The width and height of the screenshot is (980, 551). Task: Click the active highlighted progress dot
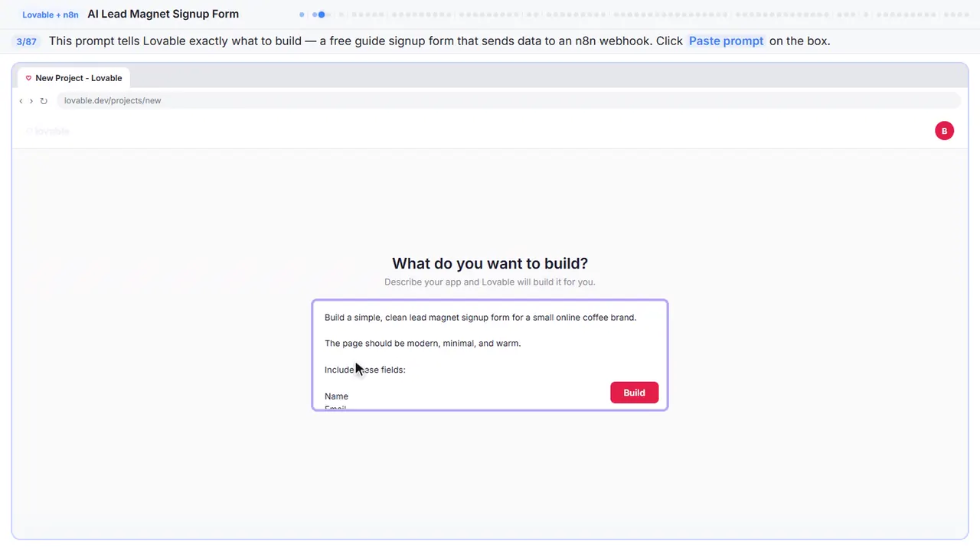coord(321,15)
